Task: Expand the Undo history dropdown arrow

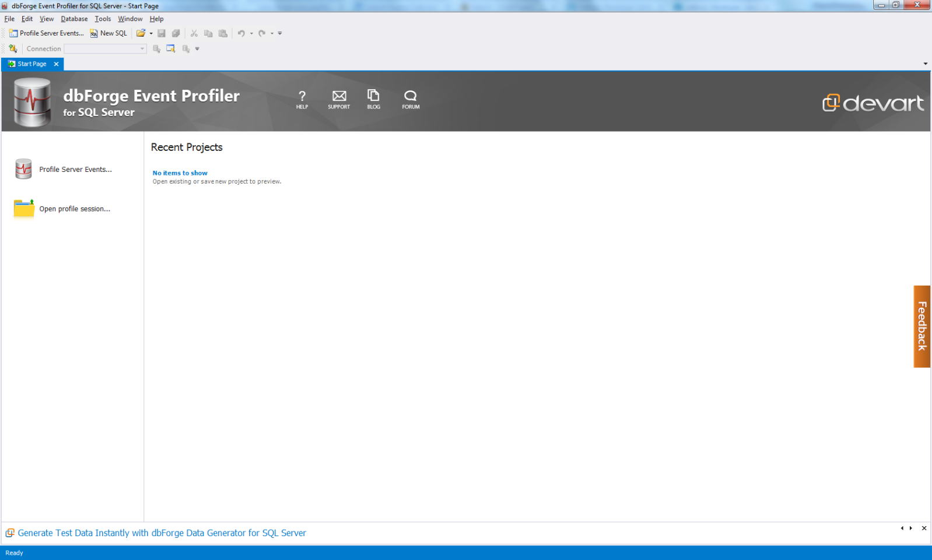Action: tap(251, 33)
